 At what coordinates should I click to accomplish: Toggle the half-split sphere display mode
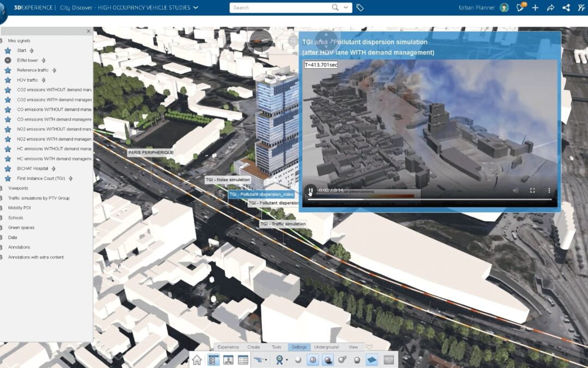click(313, 360)
